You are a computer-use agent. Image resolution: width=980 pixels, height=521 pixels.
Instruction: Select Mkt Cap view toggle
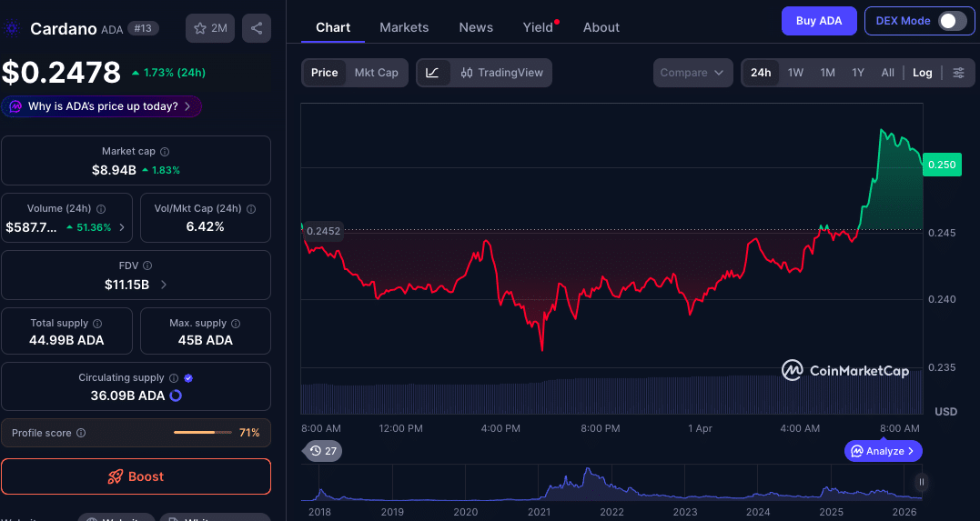pyautogui.click(x=376, y=73)
